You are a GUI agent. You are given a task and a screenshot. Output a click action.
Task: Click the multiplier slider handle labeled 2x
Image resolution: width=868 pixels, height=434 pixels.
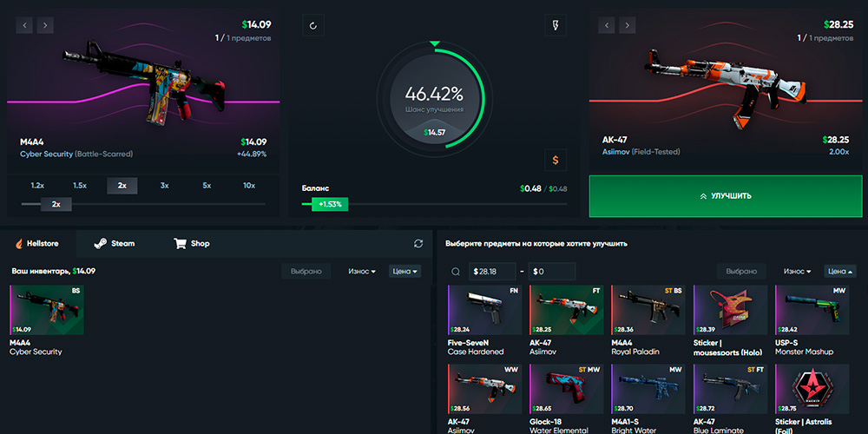coord(56,204)
